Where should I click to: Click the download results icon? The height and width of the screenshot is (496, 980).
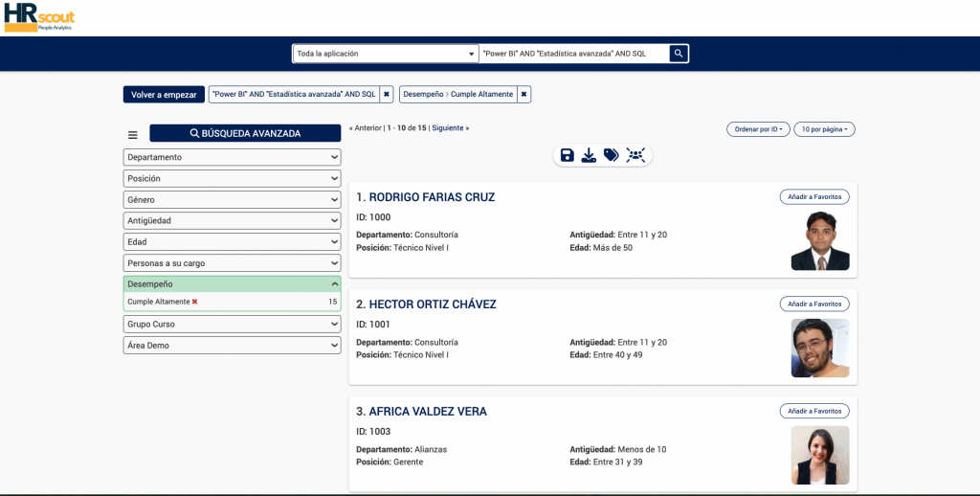point(590,155)
